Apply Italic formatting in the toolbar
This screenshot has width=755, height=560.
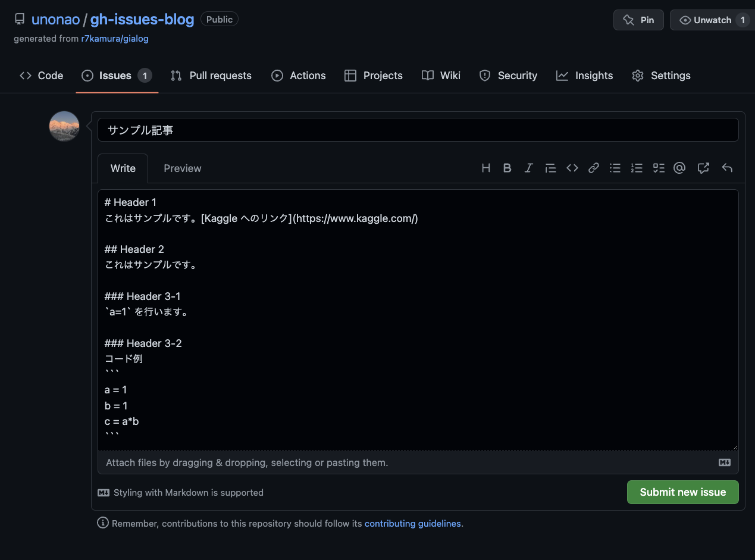(528, 168)
